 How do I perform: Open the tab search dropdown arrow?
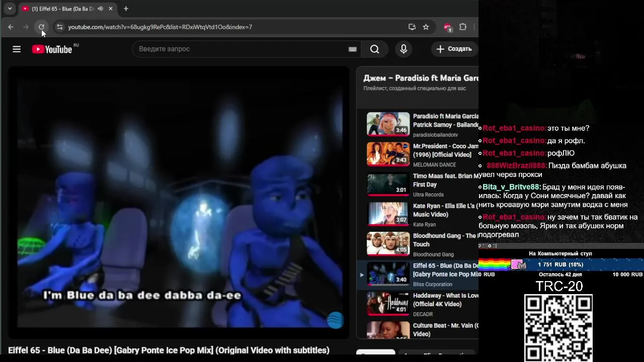pos(10,9)
